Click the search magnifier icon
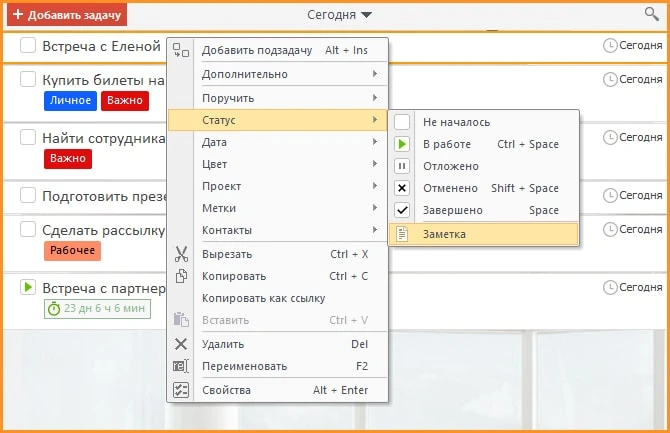 pyautogui.click(x=651, y=14)
